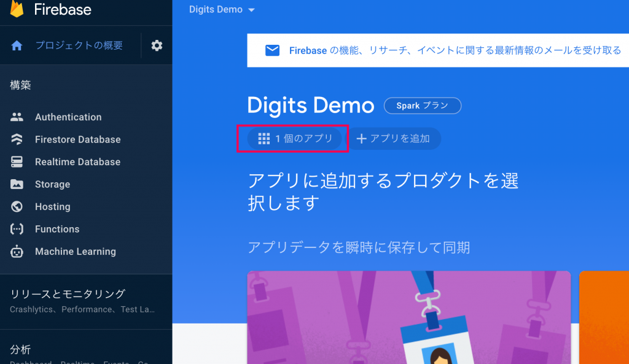
Task: Open the Digits Demo project dropdown
Action: (x=222, y=10)
